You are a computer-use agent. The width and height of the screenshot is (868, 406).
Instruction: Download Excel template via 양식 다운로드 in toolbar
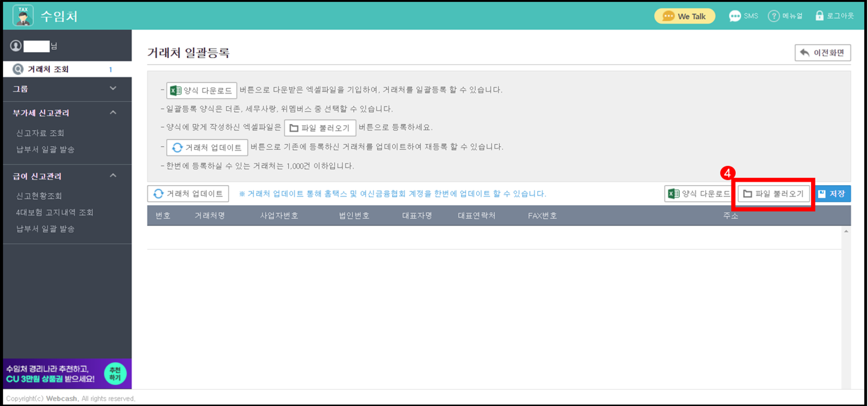(x=698, y=194)
